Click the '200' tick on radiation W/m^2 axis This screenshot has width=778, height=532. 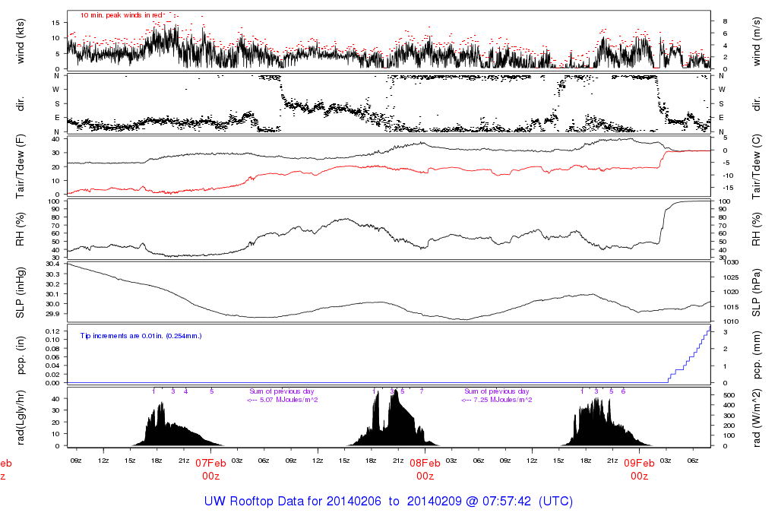click(x=729, y=426)
